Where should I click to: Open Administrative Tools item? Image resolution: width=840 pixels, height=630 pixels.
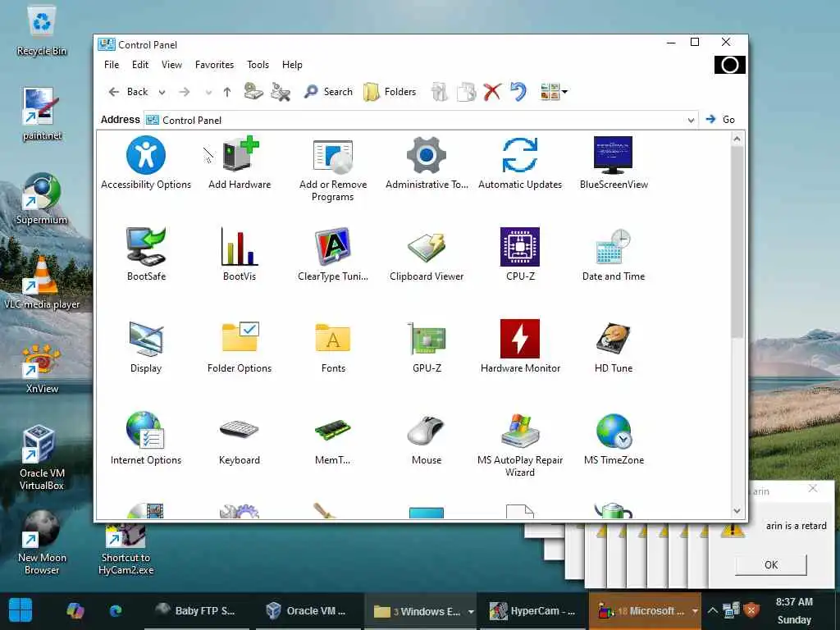pyautogui.click(x=427, y=163)
